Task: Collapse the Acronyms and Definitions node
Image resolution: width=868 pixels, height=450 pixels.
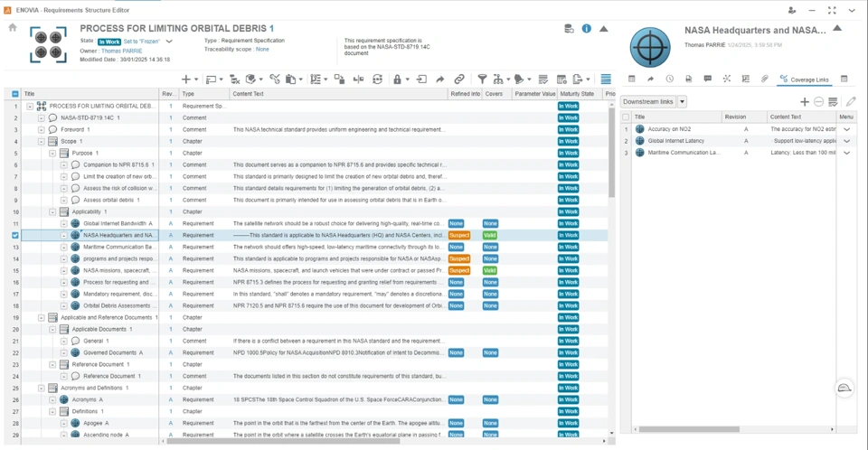Action: pyautogui.click(x=41, y=388)
